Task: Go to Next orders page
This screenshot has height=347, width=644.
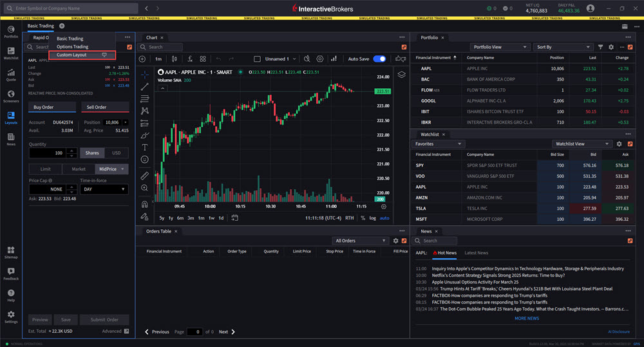Action: tap(227, 332)
